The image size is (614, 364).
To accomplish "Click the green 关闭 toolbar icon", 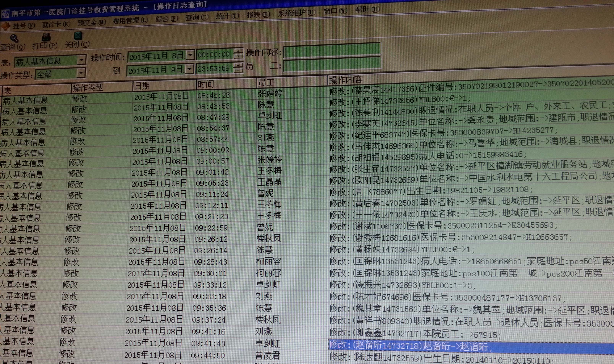I will (78, 36).
